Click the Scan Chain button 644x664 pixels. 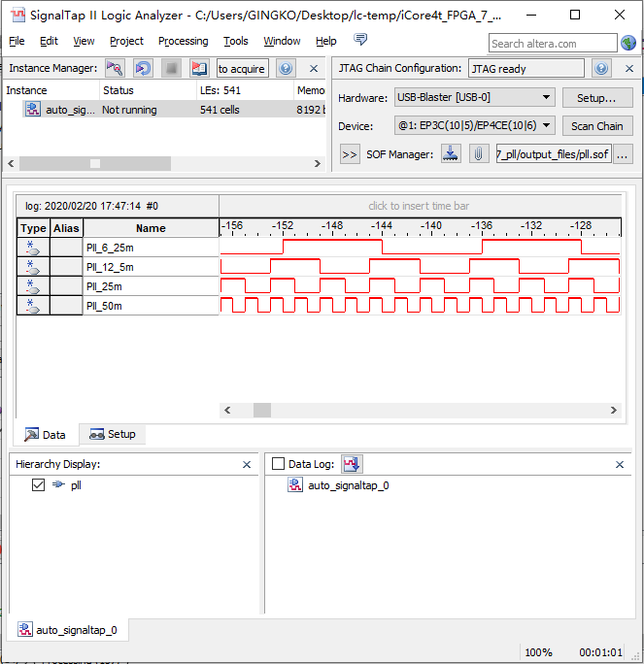pyautogui.click(x=596, y=126)
